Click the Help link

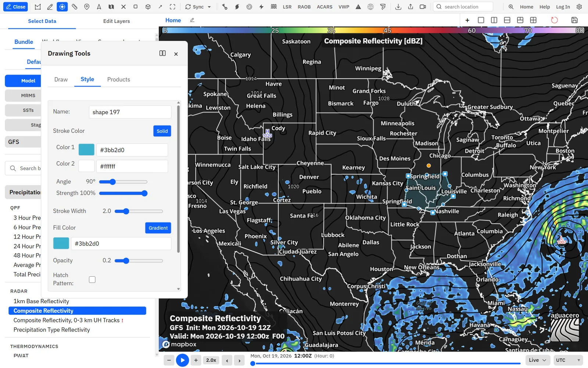545,7
